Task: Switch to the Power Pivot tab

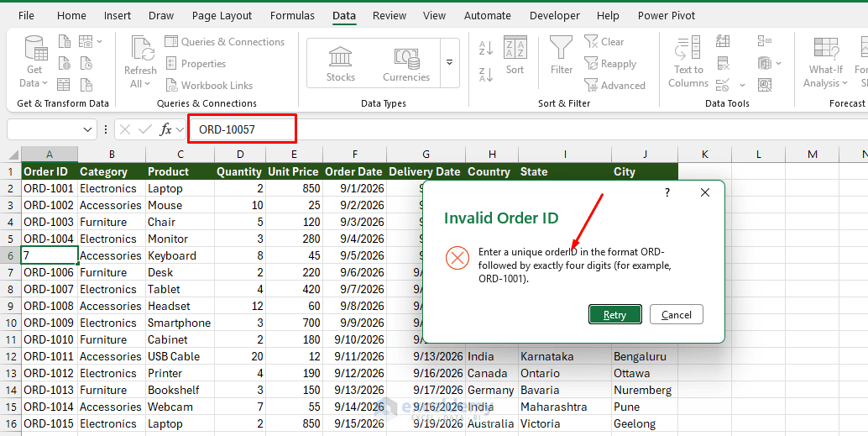Action: pyautogui.click(x=667, y=15)
